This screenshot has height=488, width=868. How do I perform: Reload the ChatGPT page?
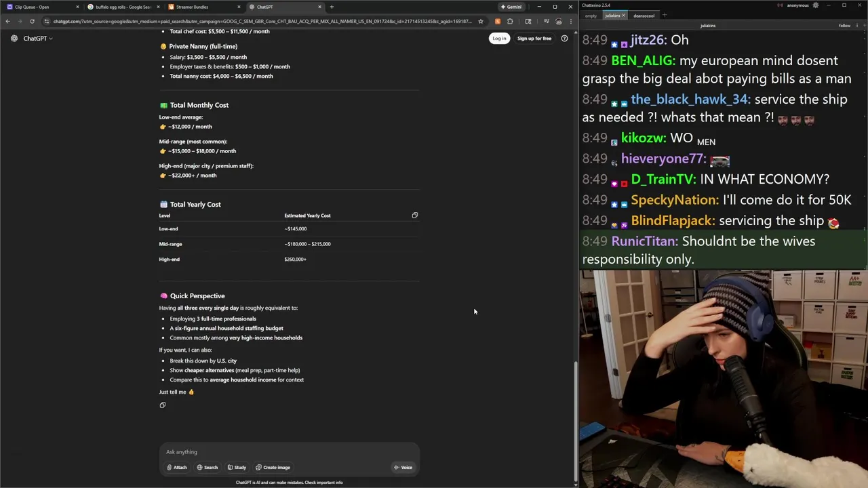click(x=31, y=21)
